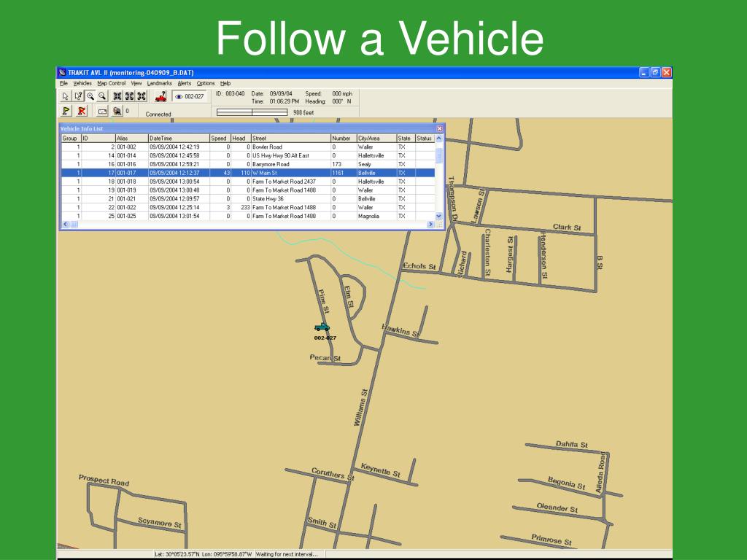Sort list by Head column header

[x=241, y=139]
